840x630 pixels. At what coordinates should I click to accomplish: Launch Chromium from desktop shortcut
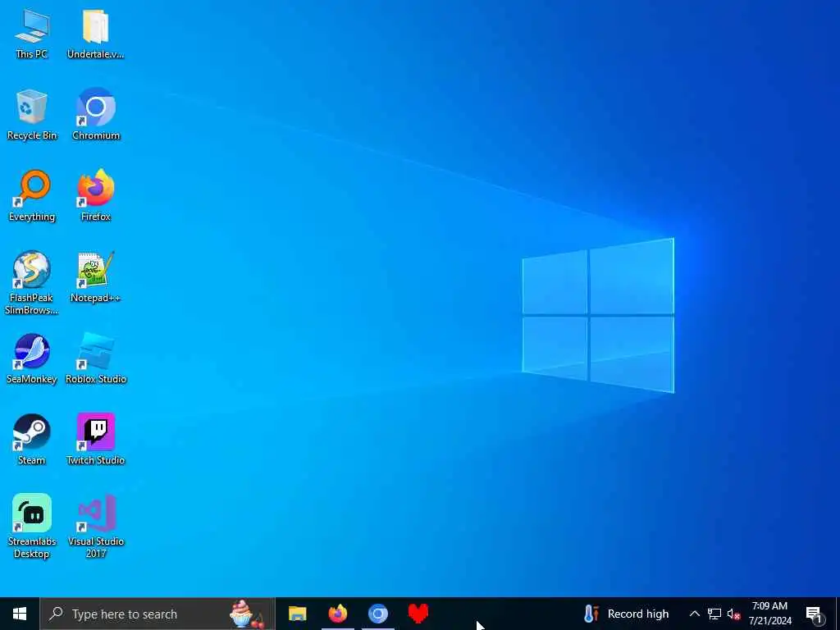click(96, 115)
